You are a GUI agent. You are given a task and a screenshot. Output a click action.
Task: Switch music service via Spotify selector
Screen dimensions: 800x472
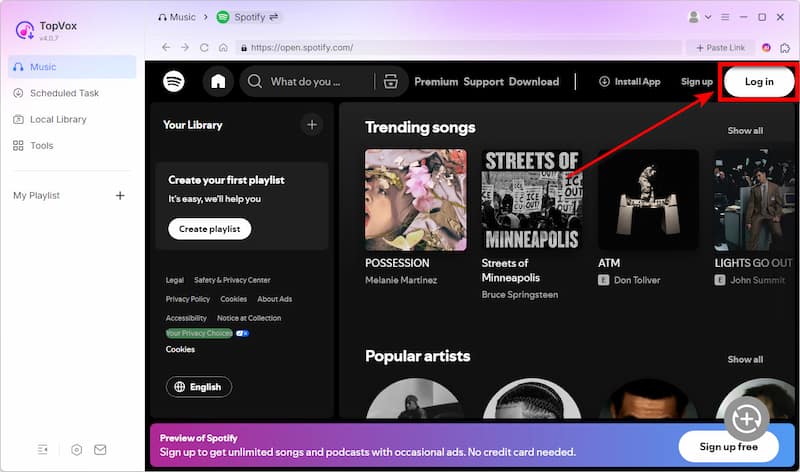pyautogui.click(x=249, y=17)
